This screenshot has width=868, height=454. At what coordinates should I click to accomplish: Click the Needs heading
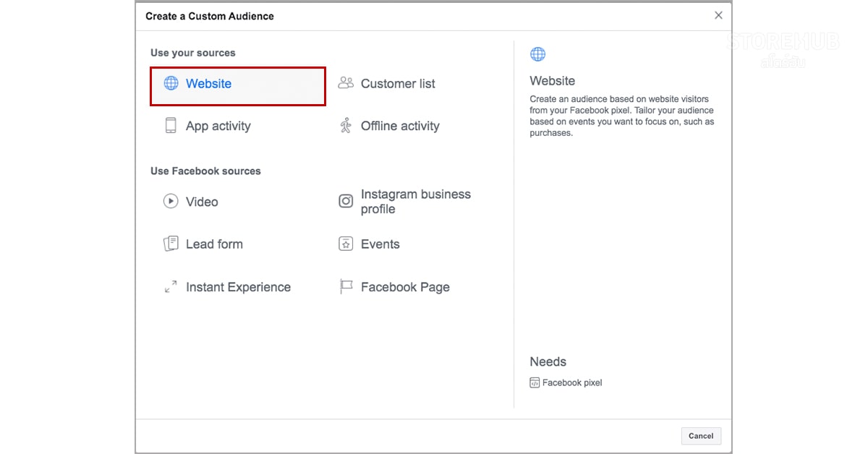click(548, 361)
